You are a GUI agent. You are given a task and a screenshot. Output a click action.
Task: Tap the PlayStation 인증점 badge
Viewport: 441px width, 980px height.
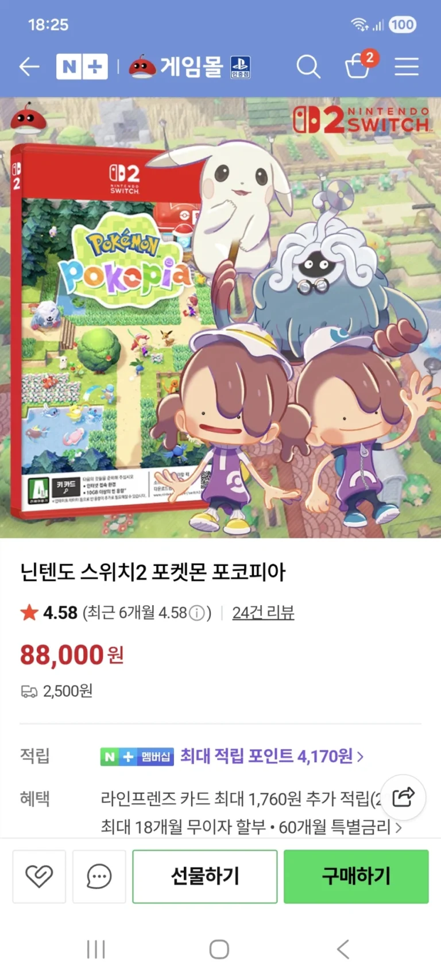[240, 67]
